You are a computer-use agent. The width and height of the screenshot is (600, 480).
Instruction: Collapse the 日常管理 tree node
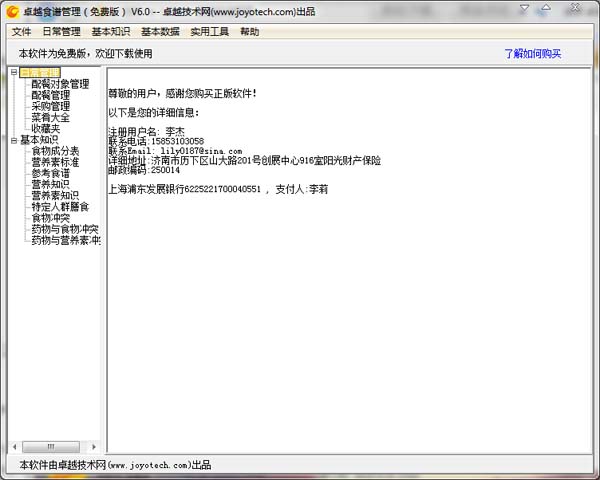[14, 72]
